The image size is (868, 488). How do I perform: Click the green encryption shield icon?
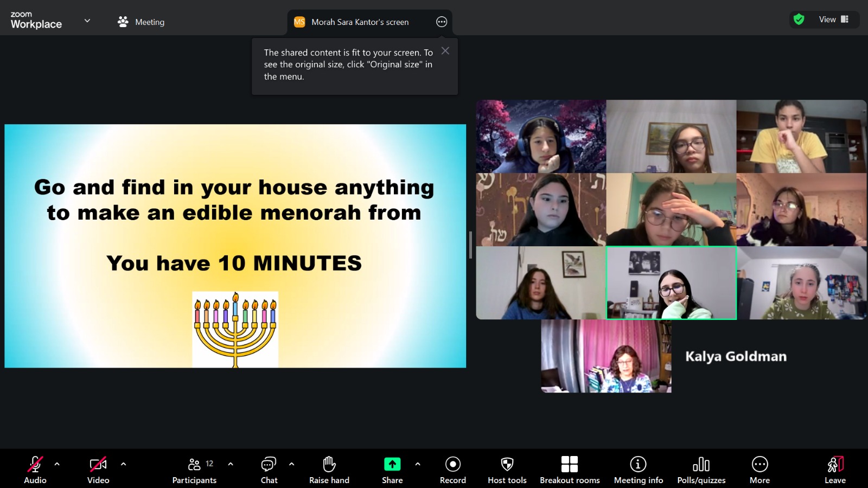[799, 20]
